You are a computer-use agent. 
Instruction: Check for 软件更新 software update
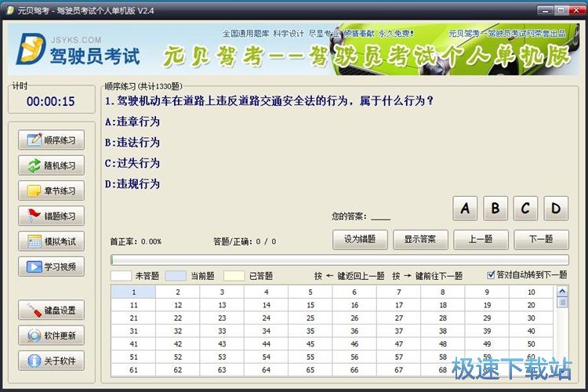(51, 336)
